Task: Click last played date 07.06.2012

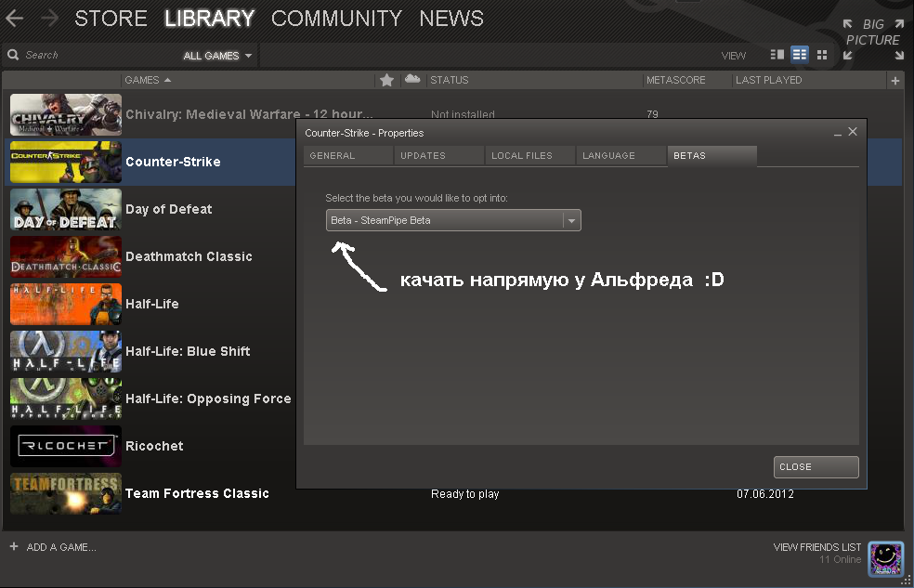Action: coord(764,494)
